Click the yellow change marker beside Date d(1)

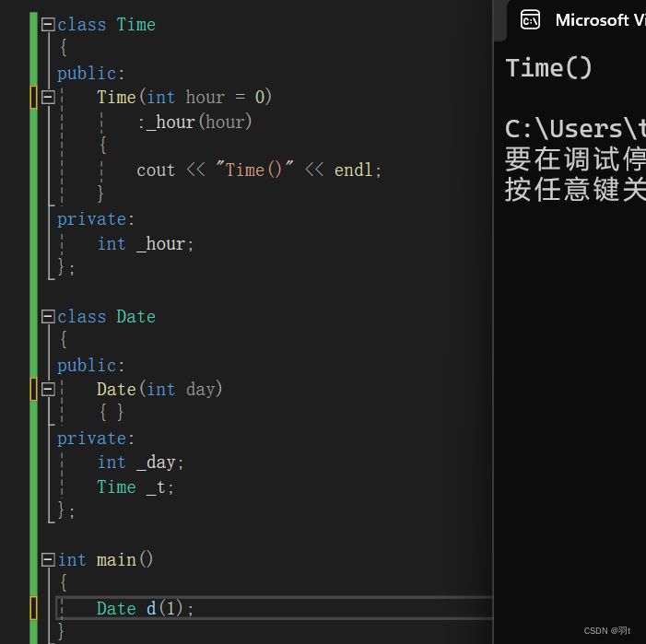pos(33,608)
